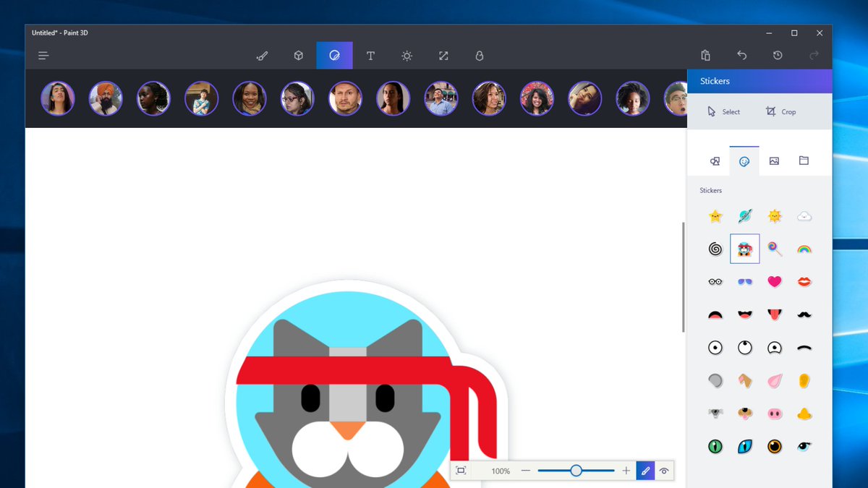This screenshot has width=868, height=488.
Task: Enable edit mode pencil toggle
Action: (645, 471)
